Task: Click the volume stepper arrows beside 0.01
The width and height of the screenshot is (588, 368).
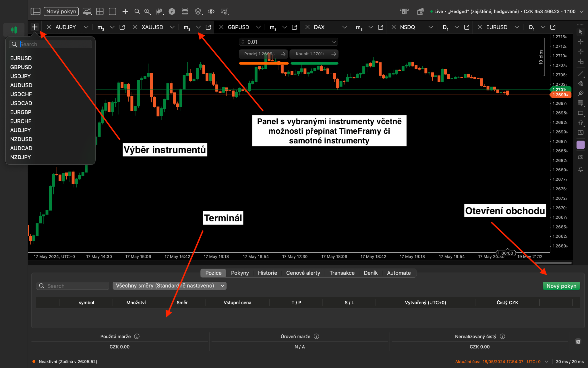Action: click(243, 42)
